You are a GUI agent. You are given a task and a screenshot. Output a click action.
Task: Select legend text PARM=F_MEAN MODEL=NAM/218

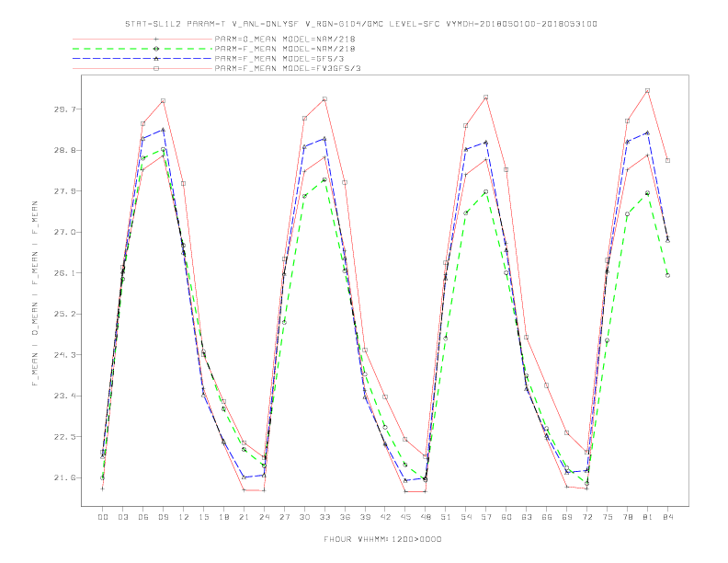285,49
